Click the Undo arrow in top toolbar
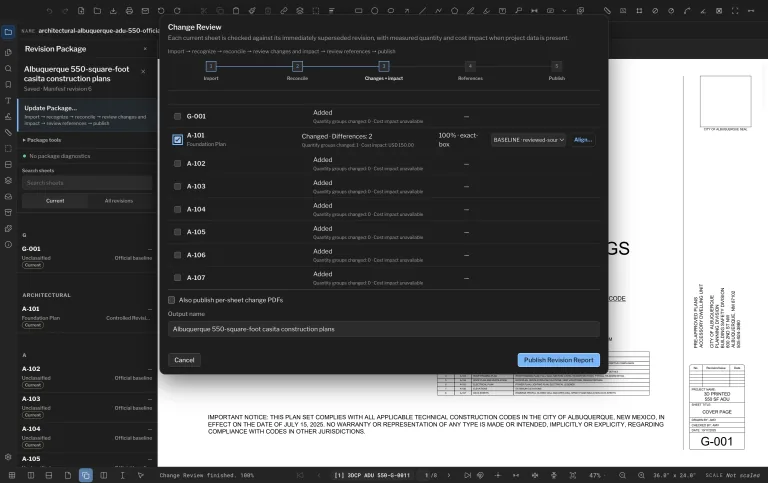The width and height of the screenshot is (768, 483). tap(49, 11)
